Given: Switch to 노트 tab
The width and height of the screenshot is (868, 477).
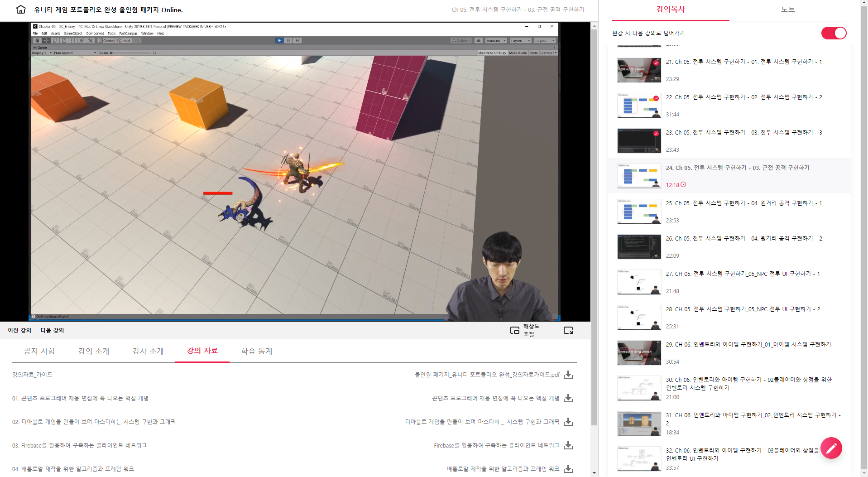Looking at the screenshot, I should coord(788,10).
